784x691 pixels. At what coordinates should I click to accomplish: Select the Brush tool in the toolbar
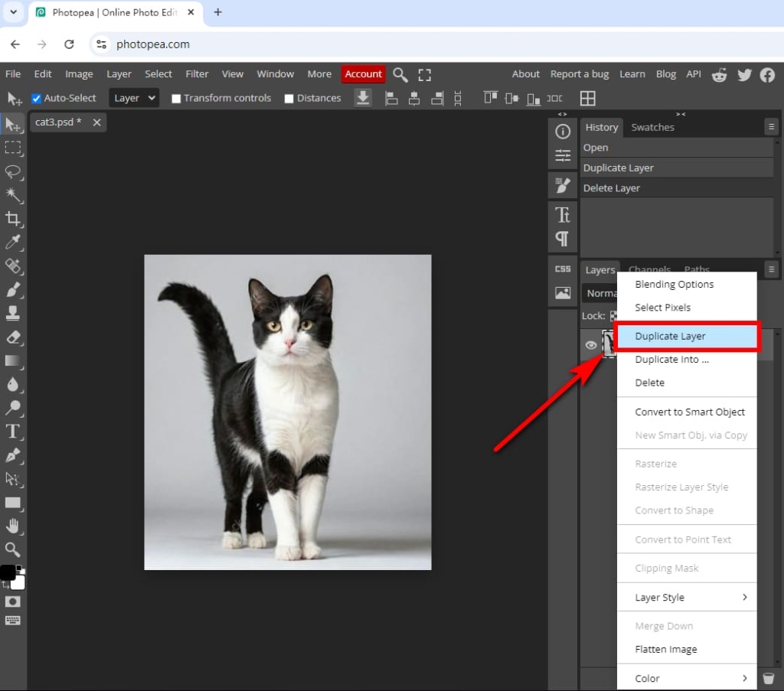(13, 290)
